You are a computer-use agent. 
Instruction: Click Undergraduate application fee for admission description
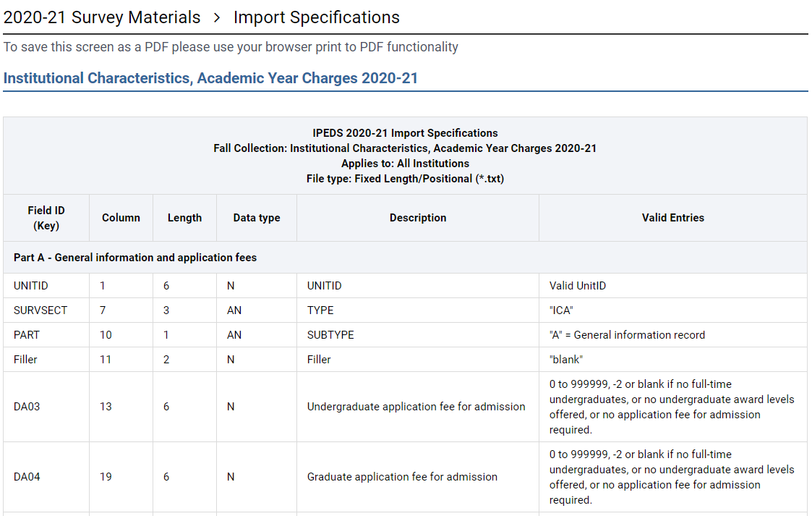pyautogui.click(x=416, y=407)
